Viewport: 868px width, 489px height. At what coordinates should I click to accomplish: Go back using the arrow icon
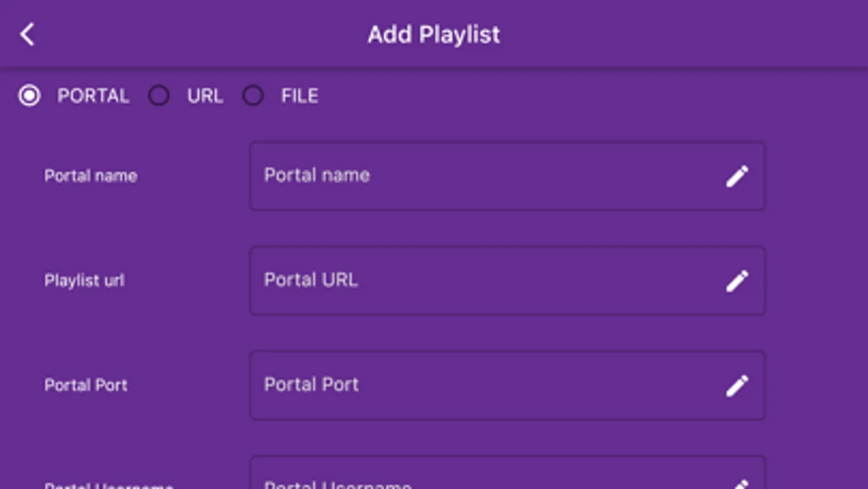pyautogui.click(x=27, y=34)
